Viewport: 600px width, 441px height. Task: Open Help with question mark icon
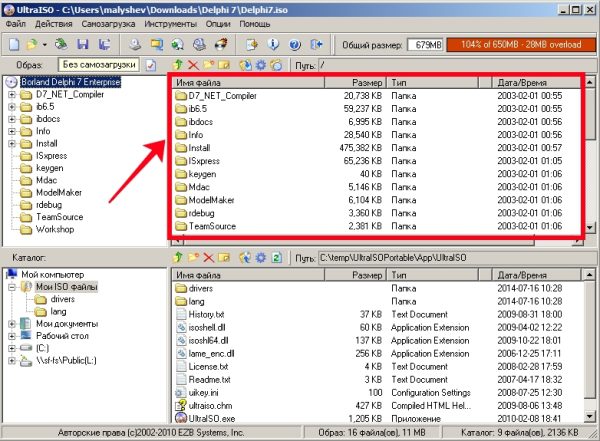295,45
